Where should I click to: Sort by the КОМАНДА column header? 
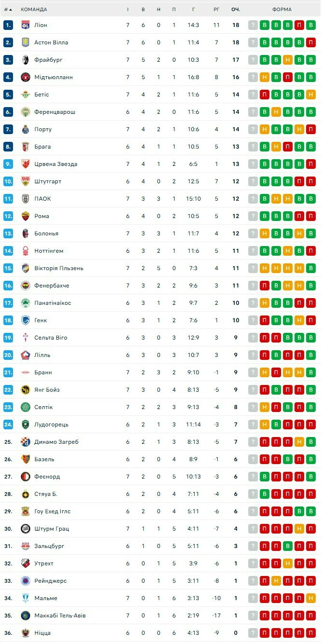34,9
